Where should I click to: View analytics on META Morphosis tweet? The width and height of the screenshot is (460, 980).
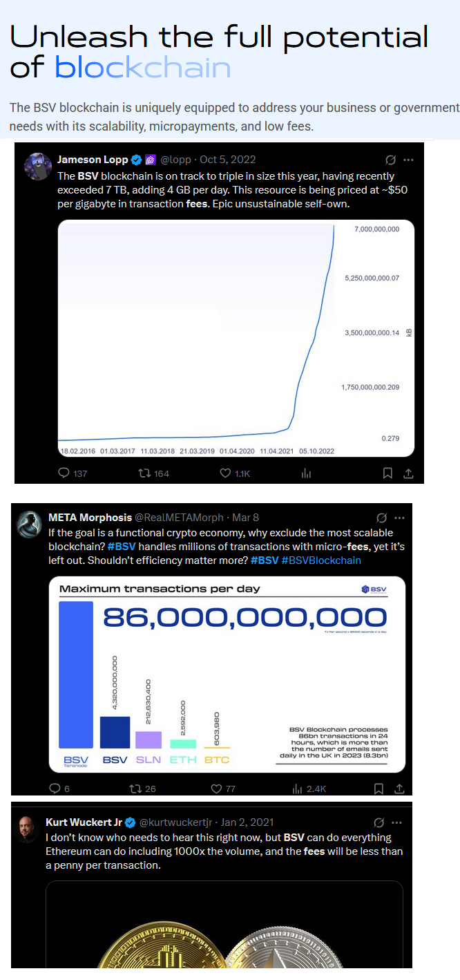[298, 789]
